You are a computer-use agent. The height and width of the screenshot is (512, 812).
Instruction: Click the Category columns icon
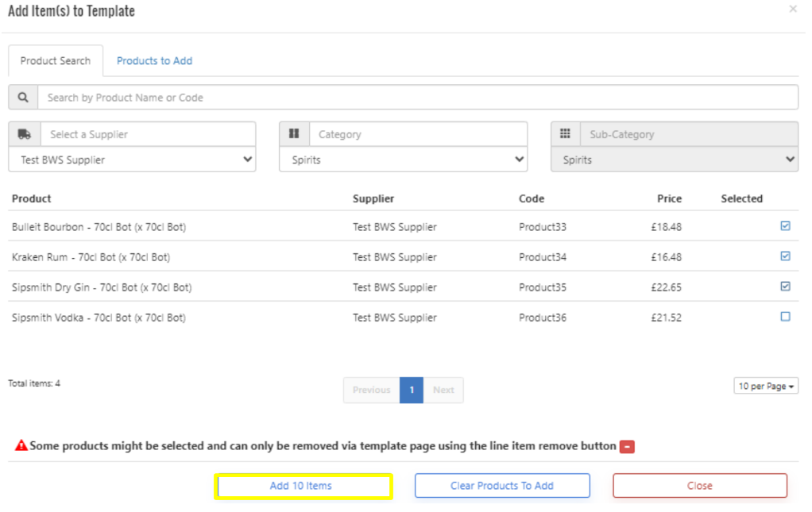294,134
